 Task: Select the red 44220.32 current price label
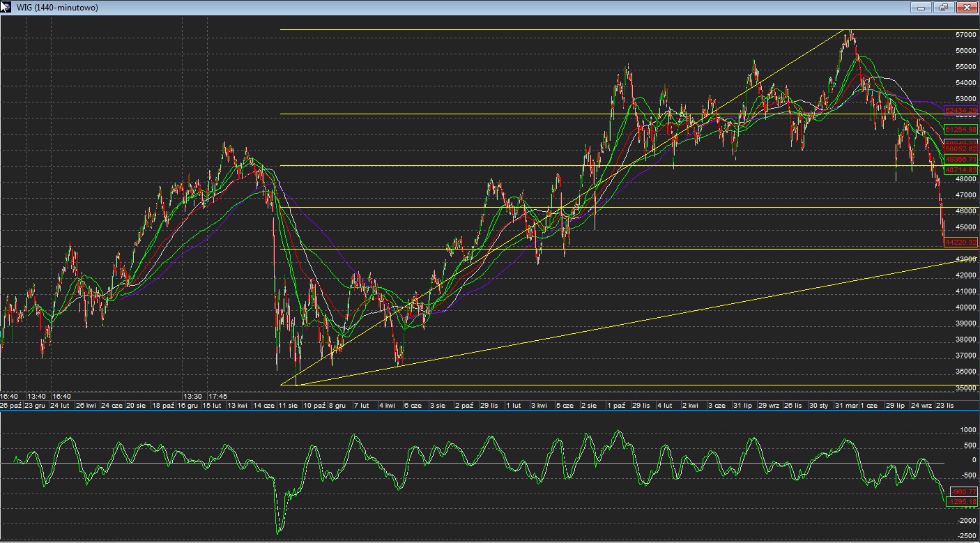click(x=961, y=242)
